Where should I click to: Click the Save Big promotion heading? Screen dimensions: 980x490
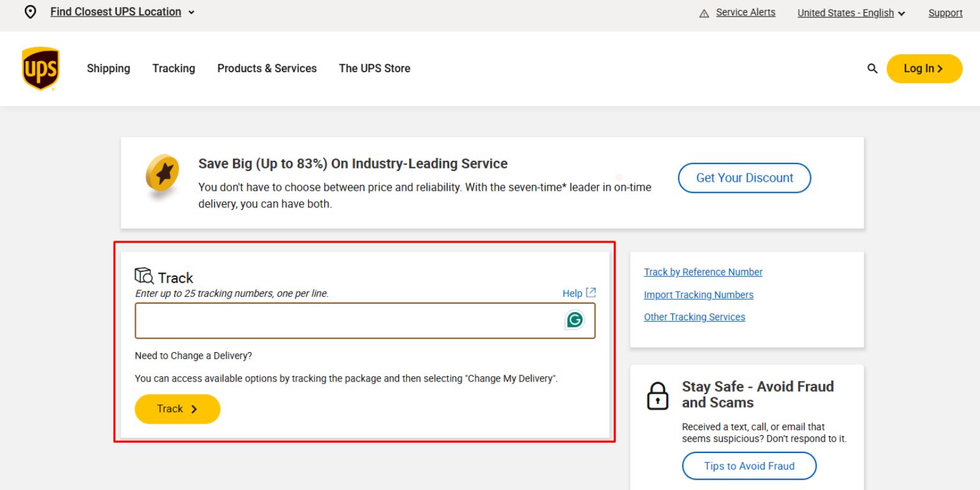click(x=353, y=163)
